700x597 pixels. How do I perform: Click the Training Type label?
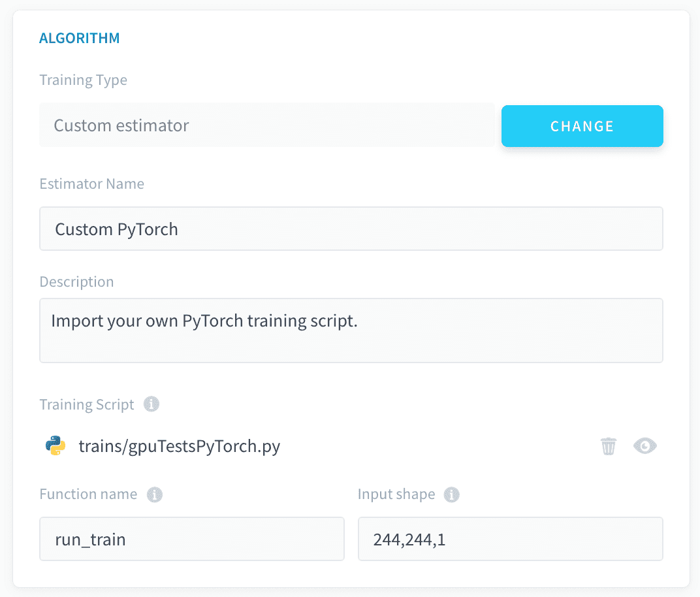84,80
